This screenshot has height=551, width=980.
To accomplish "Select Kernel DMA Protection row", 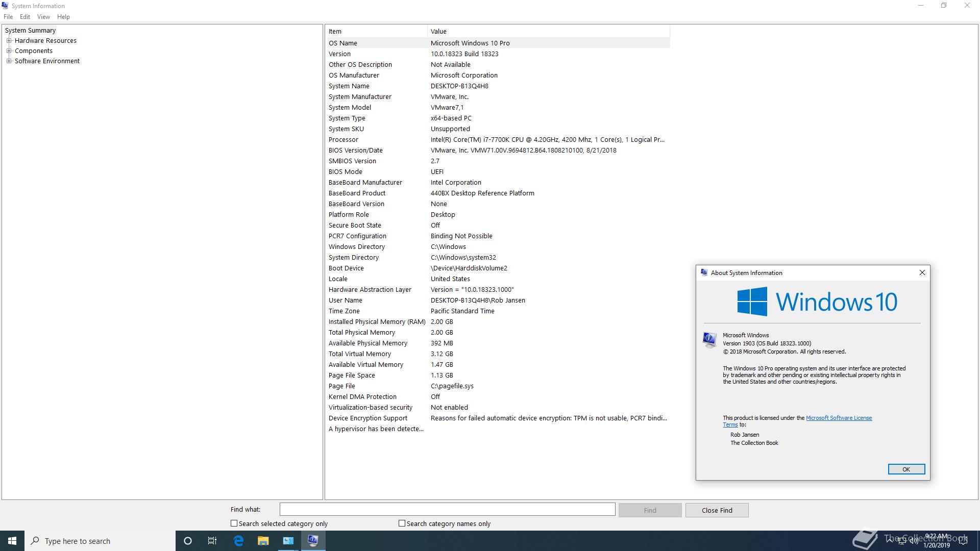I will tap(498, 396).
